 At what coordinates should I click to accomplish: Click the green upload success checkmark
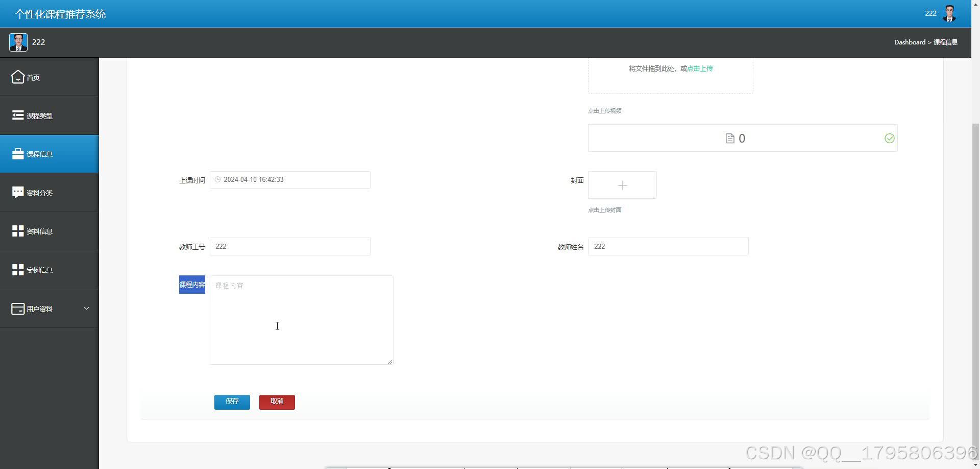coord(889,138)
